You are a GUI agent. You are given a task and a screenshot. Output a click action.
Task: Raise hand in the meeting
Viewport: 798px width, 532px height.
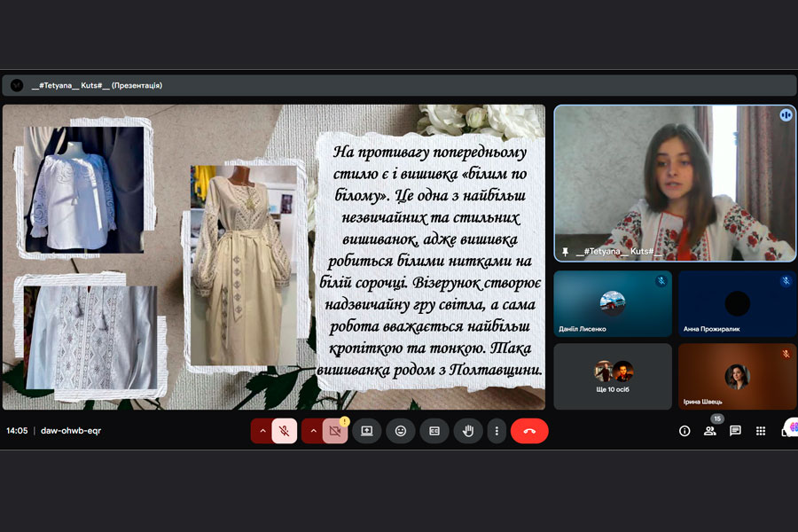tap(468, 431)
